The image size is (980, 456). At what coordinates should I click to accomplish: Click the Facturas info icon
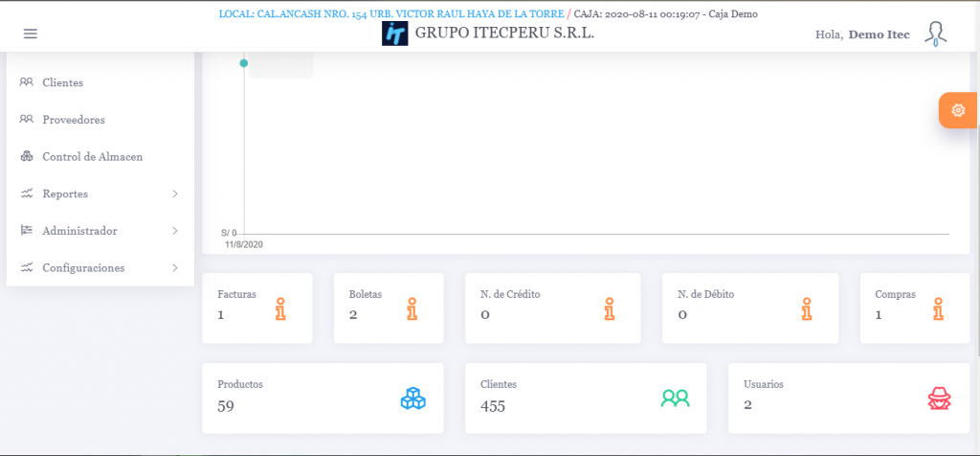click(x=280, y=308)
